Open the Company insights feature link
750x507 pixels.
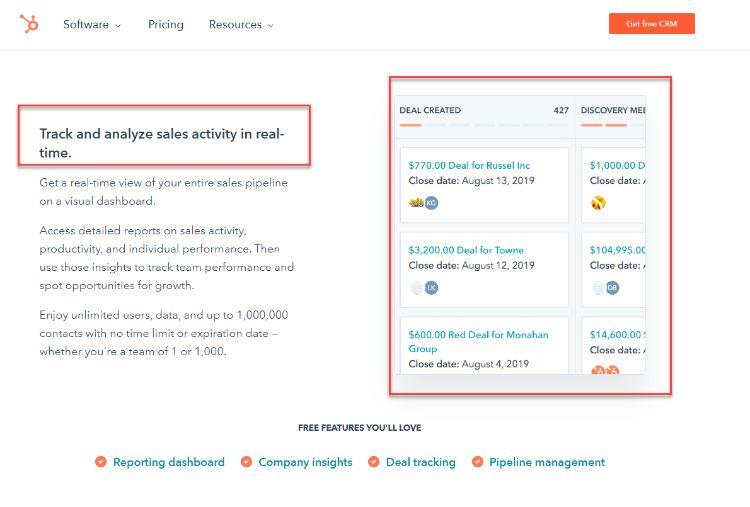[305, 462]
